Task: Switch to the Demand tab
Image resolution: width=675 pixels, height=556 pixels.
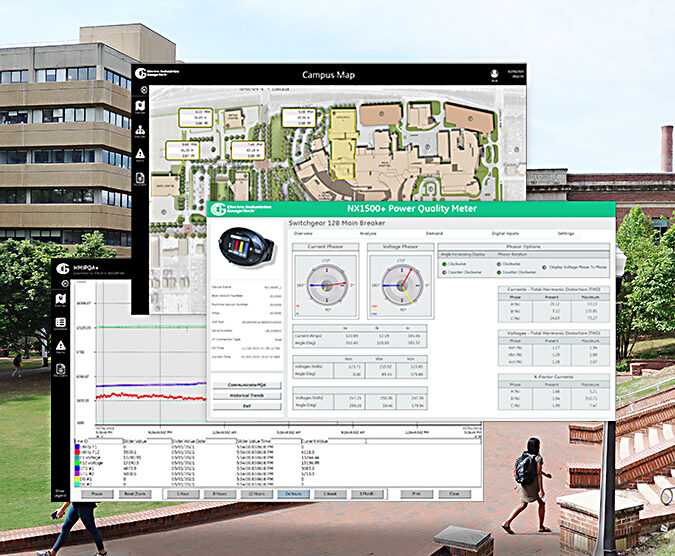Action: (x=434, y=233)
